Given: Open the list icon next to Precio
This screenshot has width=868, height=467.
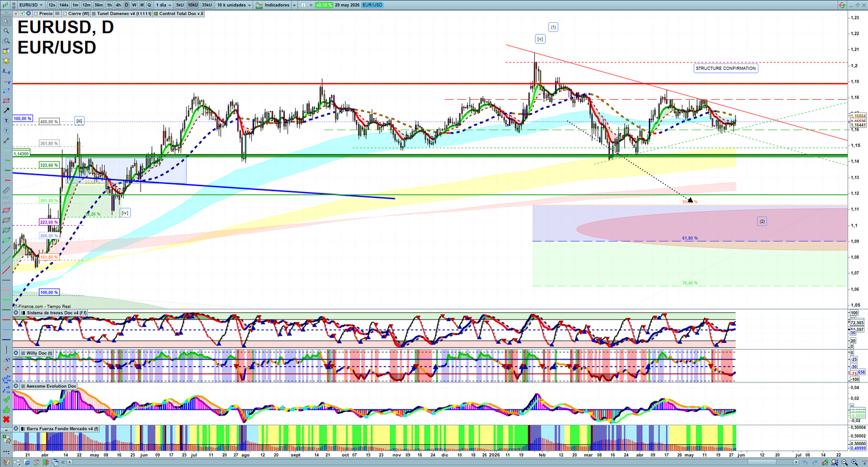Looking at the screenshot, I should point(58,14).
